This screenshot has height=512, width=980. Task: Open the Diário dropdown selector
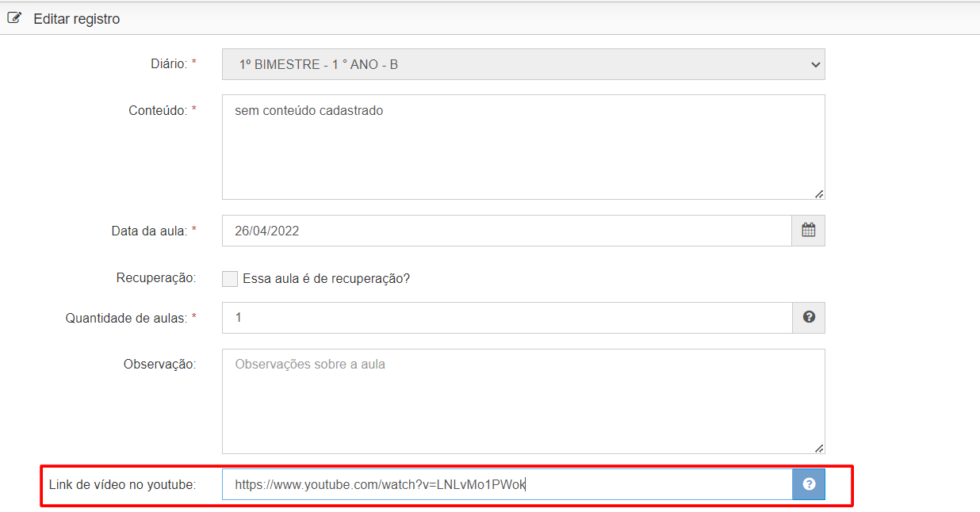tap(523, 64)
